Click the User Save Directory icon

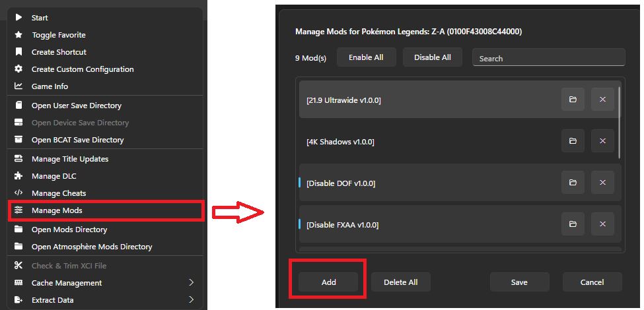[x=18, y=106]
